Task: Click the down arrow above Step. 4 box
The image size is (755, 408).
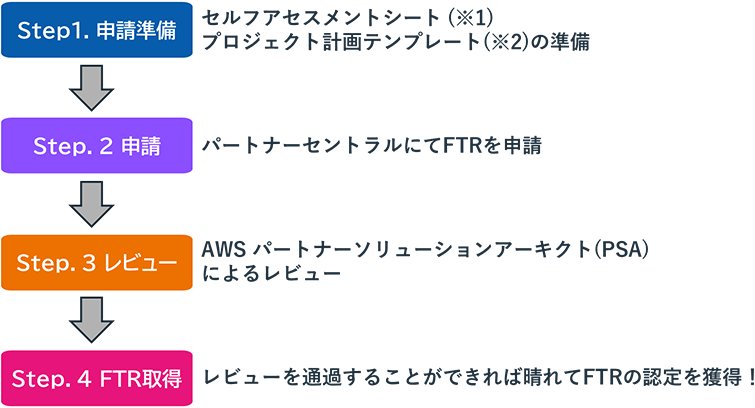Action: click(95, 320)
